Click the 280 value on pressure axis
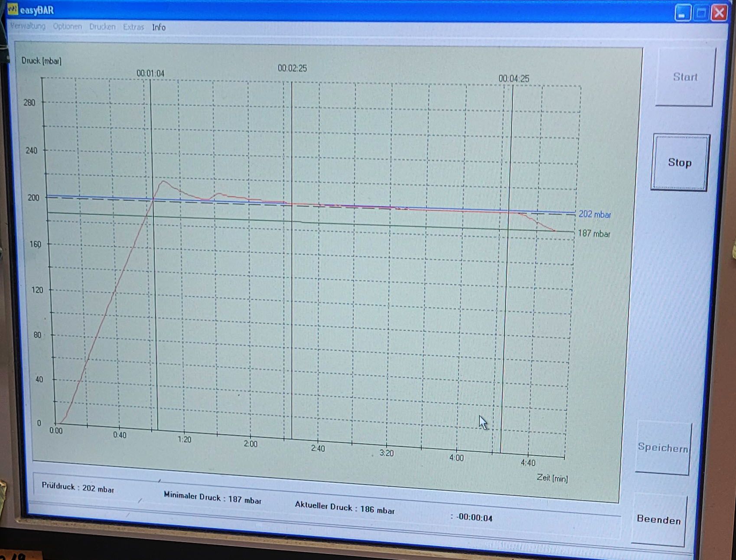This screenshot has height=560, width=736. click(x=29, y=103)
